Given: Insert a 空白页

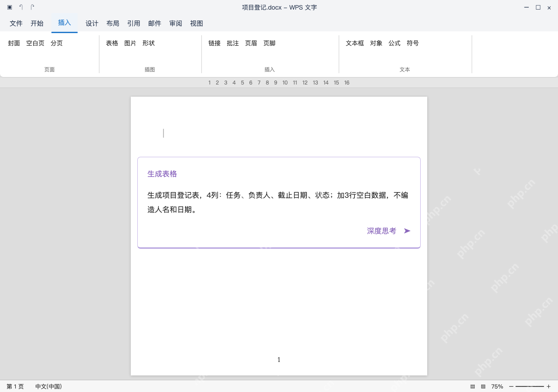Looking at the screenshot, I should [35, 43].
